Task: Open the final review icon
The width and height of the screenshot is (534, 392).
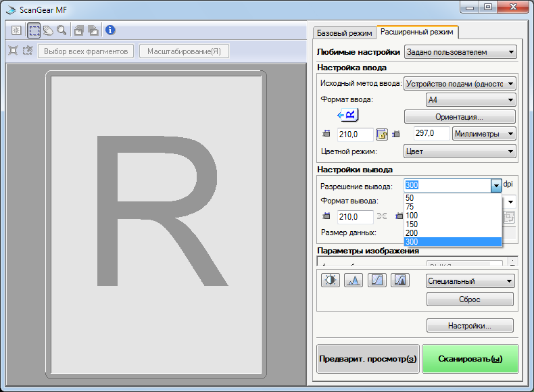Action: pos(401,280)
